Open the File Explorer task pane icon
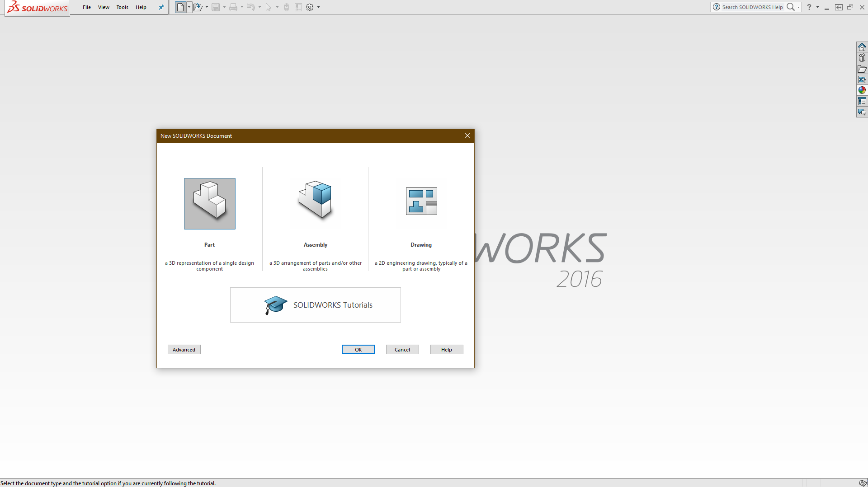Screen dimensions: 868x487 (x=862, y=69)
